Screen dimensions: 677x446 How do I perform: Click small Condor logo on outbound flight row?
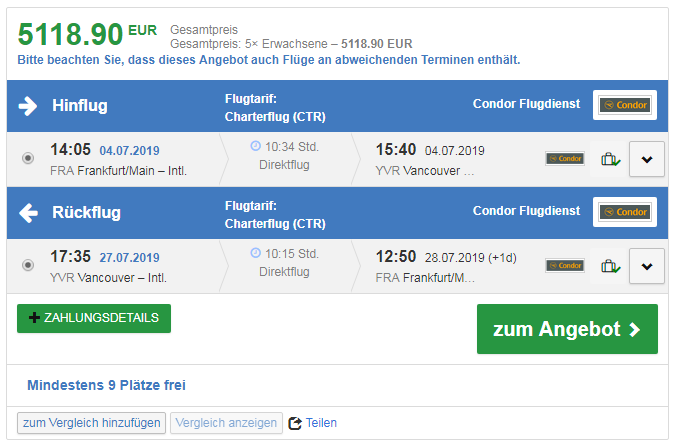click(x=565, y=159)
